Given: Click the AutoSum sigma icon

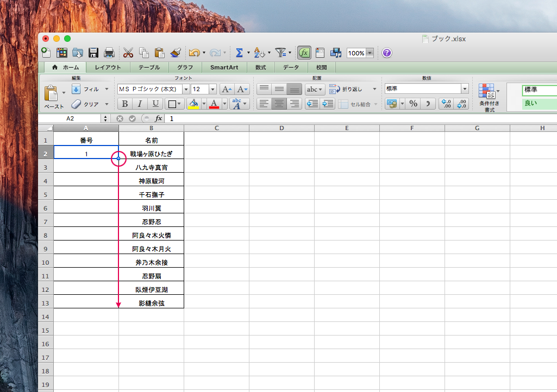Looking at the screenshot, I should [239, 53].
